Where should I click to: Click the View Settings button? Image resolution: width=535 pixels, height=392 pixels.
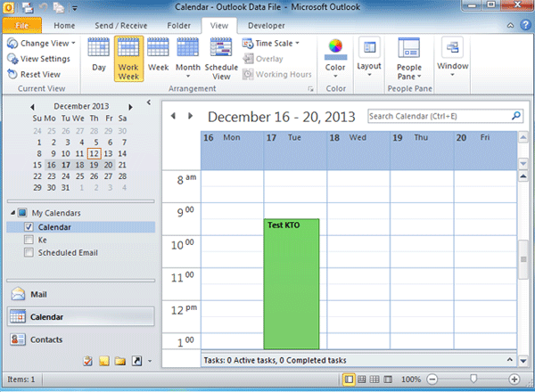38,59
